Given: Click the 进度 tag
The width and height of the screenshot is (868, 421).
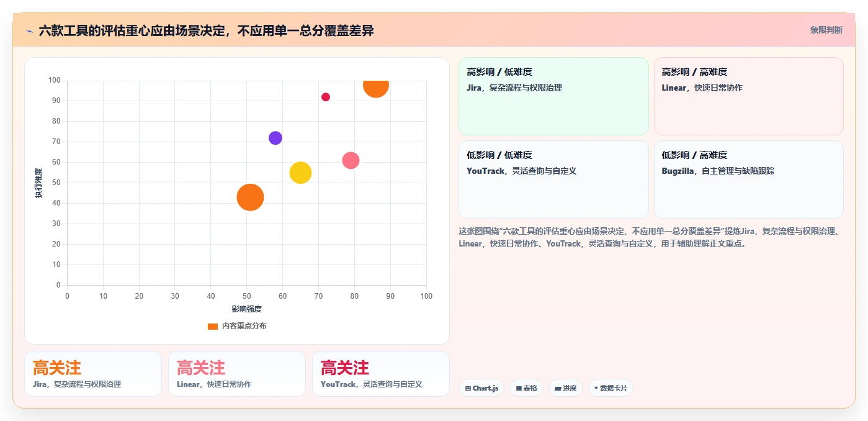Looking at the screenshot, I should pyautogui.click(x=566, y=388).
